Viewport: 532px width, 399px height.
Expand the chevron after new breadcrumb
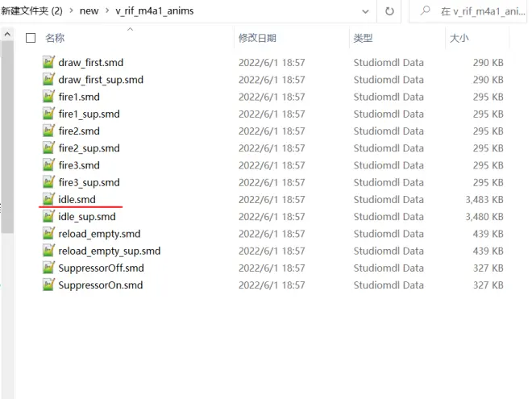pos(107,10)
